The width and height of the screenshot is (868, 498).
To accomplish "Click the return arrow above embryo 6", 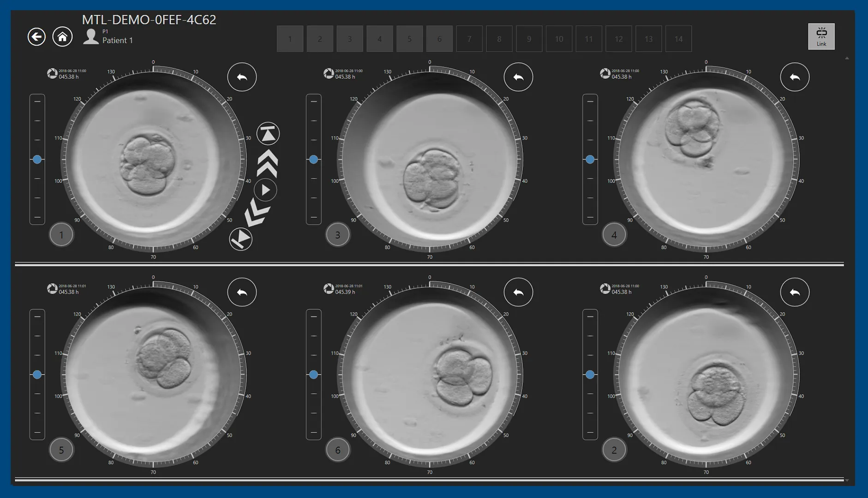I will coord(518,292).
